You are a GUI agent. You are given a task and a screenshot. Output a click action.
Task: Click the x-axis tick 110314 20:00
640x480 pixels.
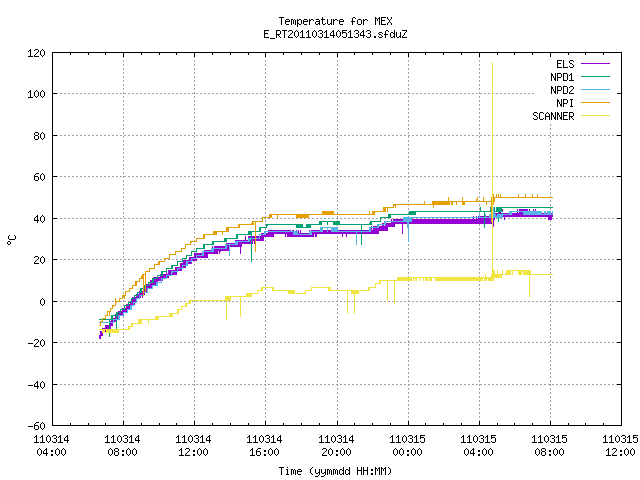336,446
